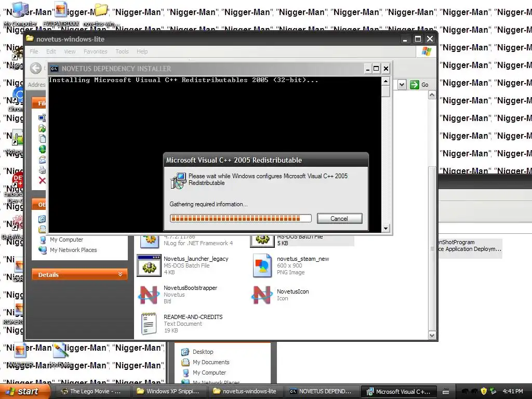
Task: Click the green Go arrow button
Action: [x=414, y=85]
